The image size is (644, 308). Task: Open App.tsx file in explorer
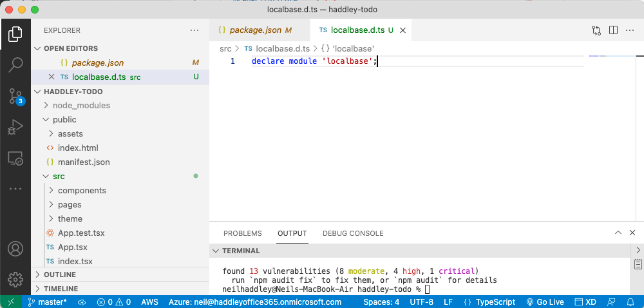pyautogui.click(x=72, y=247)
